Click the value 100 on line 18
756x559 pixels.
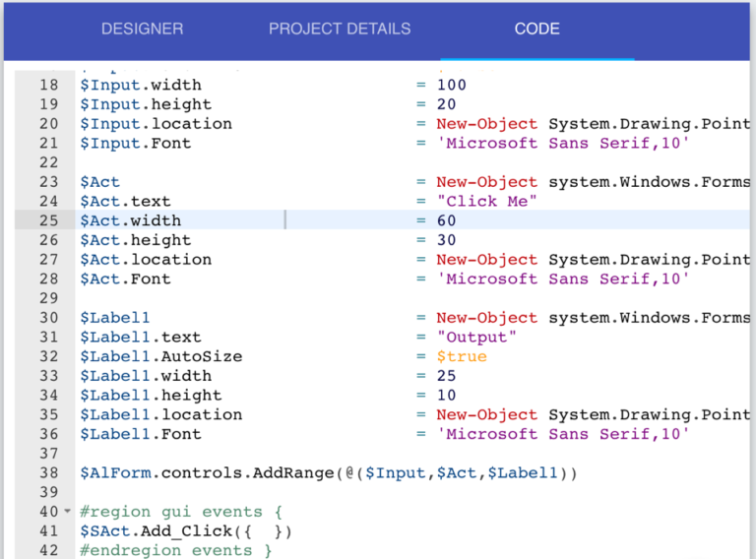[x=451, y=85]
